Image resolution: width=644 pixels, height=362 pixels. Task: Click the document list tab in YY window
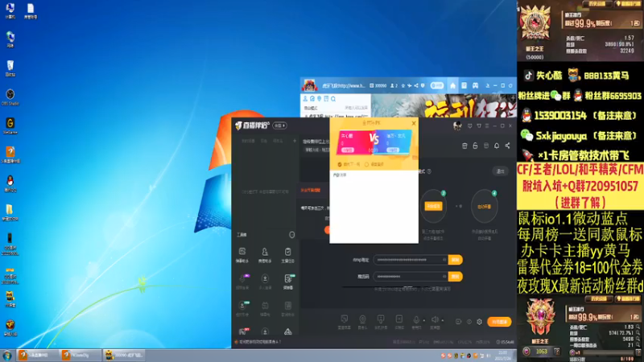(x=464, y=85)
